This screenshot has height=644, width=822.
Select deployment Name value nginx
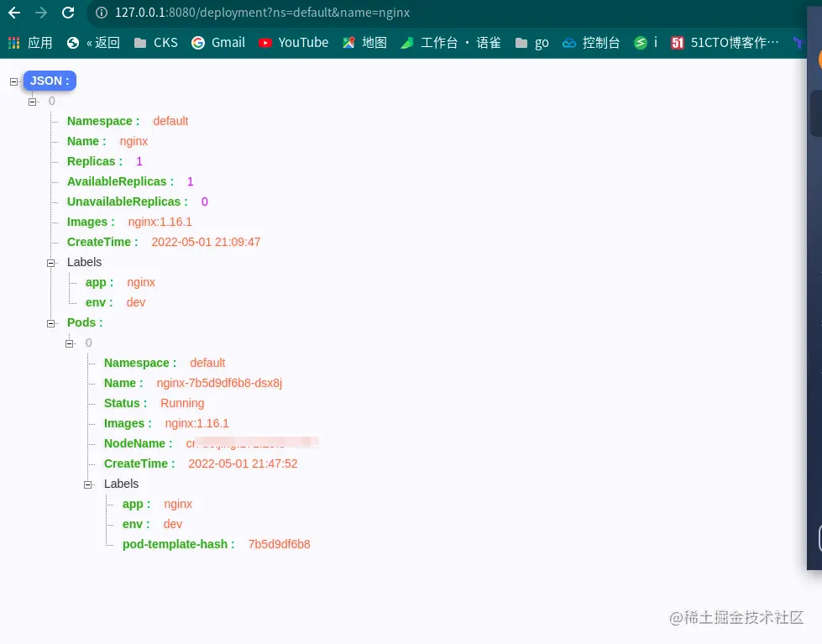point(134,141)
